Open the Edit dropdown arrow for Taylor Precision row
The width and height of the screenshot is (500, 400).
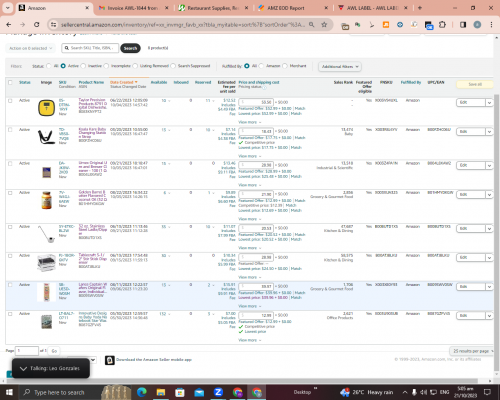tap(489, 103)
